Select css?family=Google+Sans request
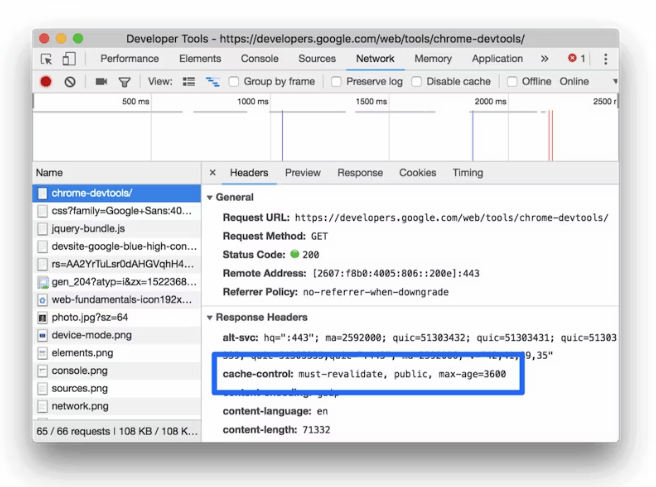This screenshot has height=487, width=656. coord(117,211)
